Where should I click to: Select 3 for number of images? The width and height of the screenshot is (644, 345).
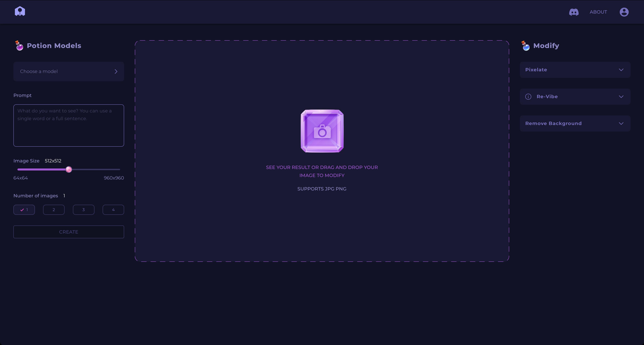(x=84, y=210)
